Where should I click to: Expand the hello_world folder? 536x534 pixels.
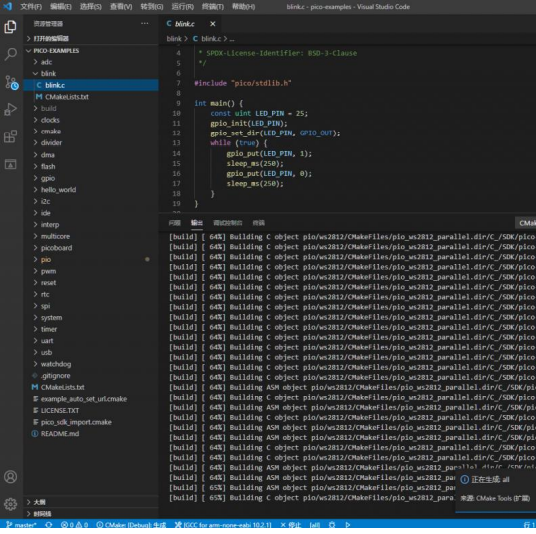(91, 190)
